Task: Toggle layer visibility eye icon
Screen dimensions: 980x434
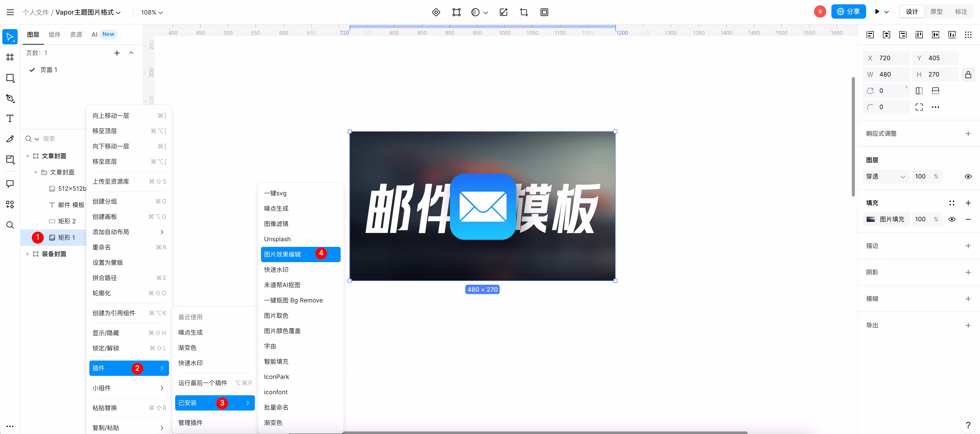Action: 968,176
